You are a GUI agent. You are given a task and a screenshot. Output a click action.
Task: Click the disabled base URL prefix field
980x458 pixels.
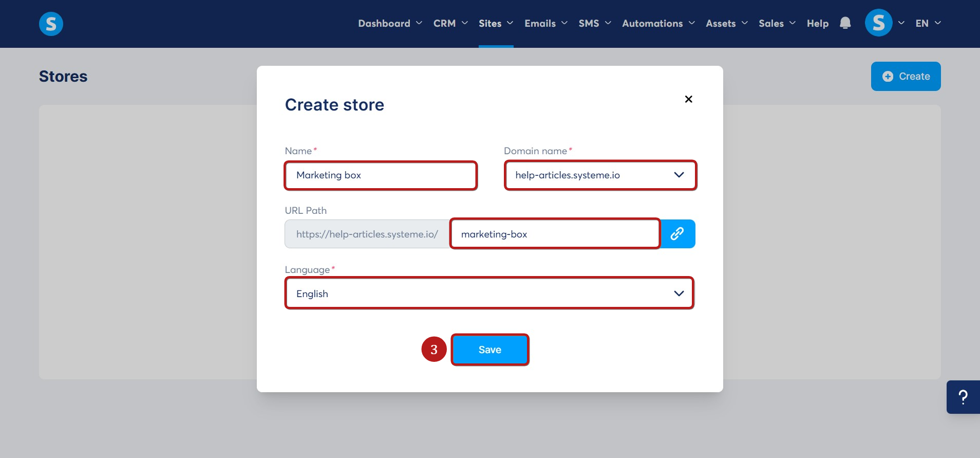(367, 234)
